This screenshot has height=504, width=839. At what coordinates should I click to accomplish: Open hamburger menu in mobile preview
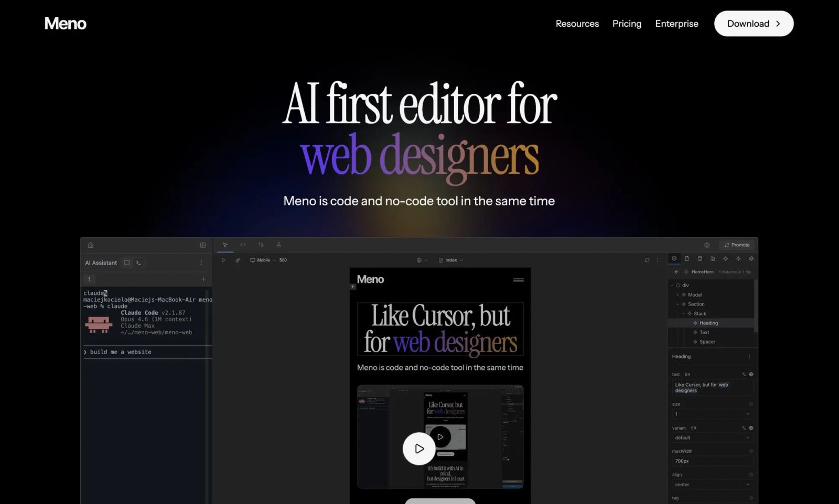(519, 280)
